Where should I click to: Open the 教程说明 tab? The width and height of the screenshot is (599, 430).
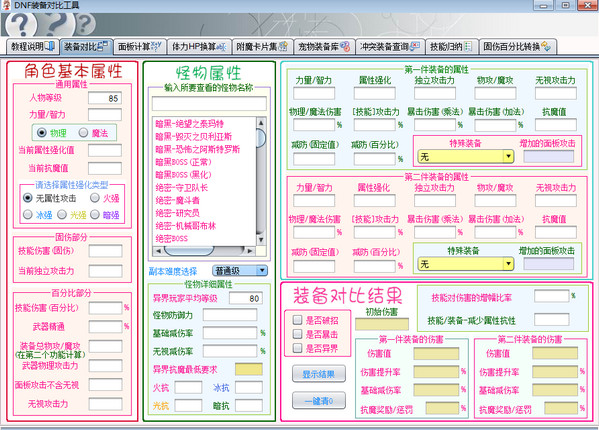tap(32, 47)
